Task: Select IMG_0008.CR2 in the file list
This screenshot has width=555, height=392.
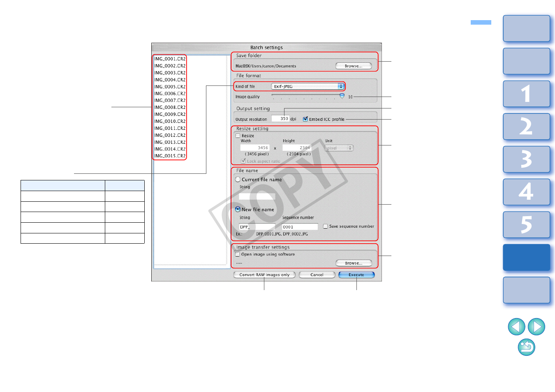Action: click(x=170, y=107)
